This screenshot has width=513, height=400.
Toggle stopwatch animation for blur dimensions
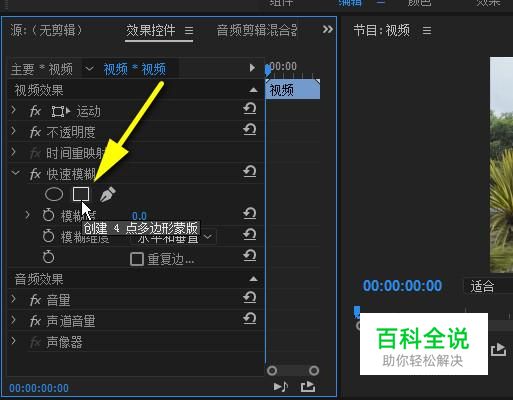pyautogui.click(x=48, y=236)
